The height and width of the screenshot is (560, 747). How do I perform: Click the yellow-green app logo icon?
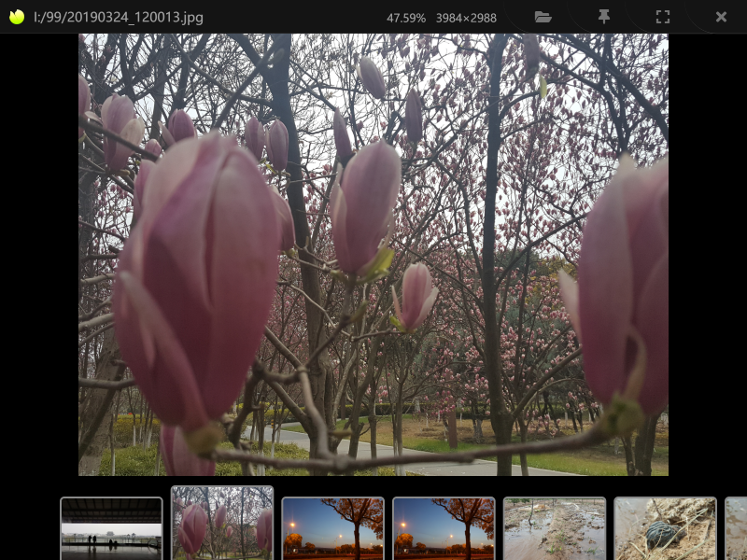coord(17,17)
